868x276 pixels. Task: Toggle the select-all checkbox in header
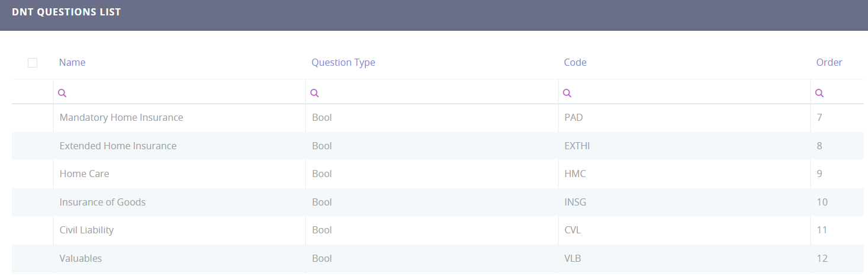[x=33, y=63]
